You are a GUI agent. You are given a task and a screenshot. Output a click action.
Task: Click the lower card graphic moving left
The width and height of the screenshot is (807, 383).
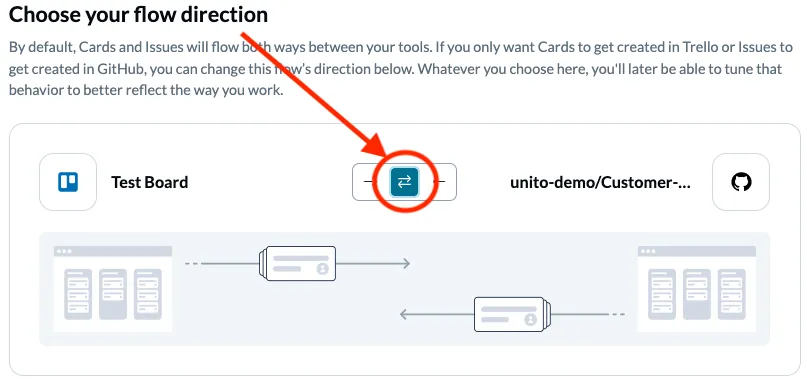pyautogui.click(x=513, y=314)
